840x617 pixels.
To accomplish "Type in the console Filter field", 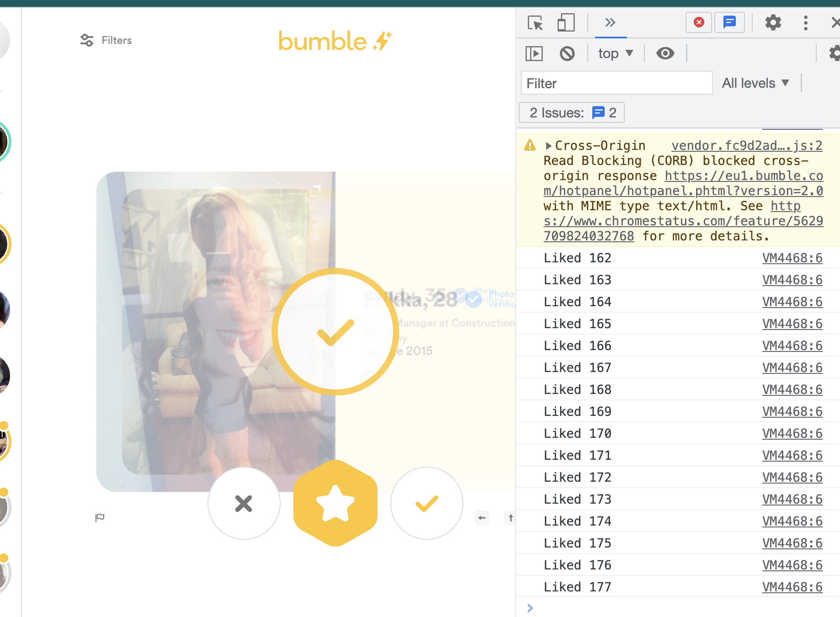I will click(x=616, y=83).
